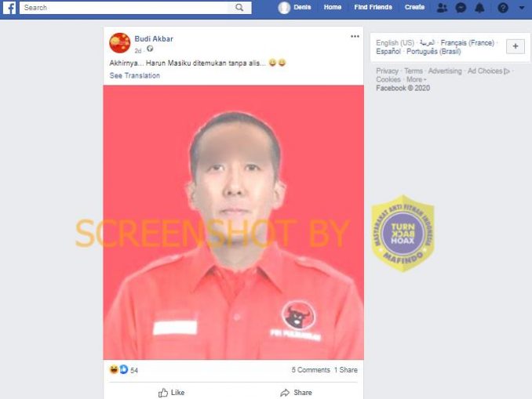Open the posted photo of the man in the red shirt

233,223
